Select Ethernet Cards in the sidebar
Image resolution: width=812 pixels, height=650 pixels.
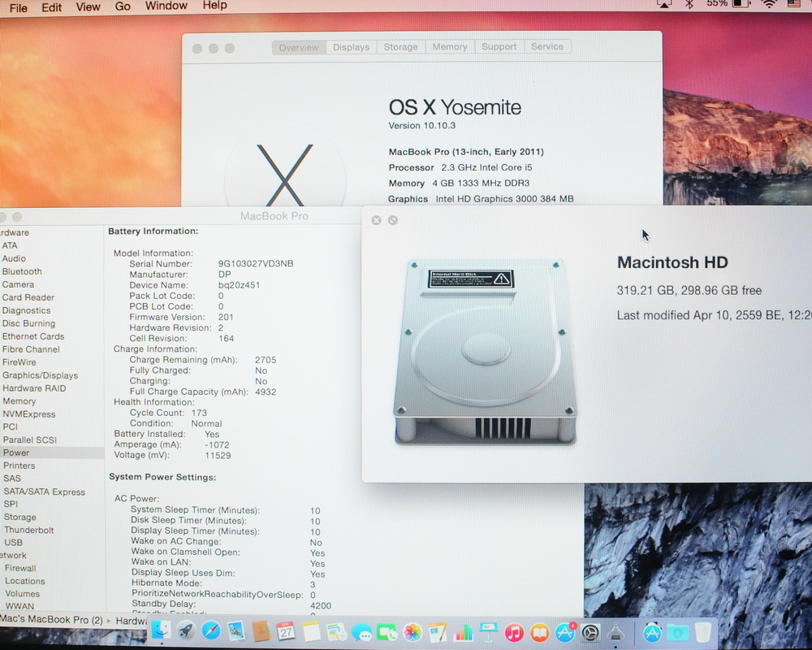pos(33,336)
